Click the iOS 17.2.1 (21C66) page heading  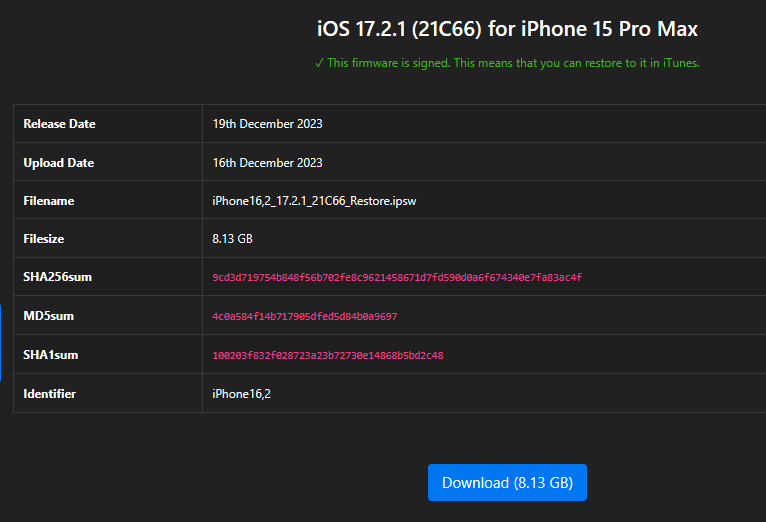[507, 29]
